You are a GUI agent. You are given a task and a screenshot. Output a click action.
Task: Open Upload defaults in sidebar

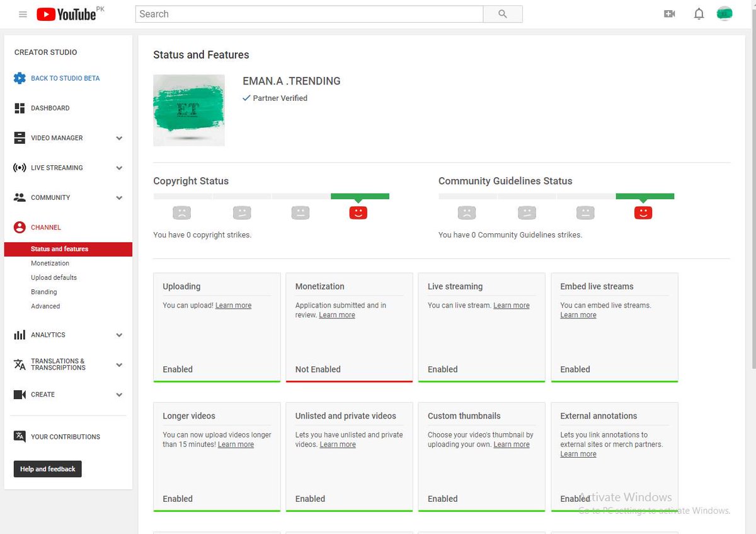coord(54,277)
